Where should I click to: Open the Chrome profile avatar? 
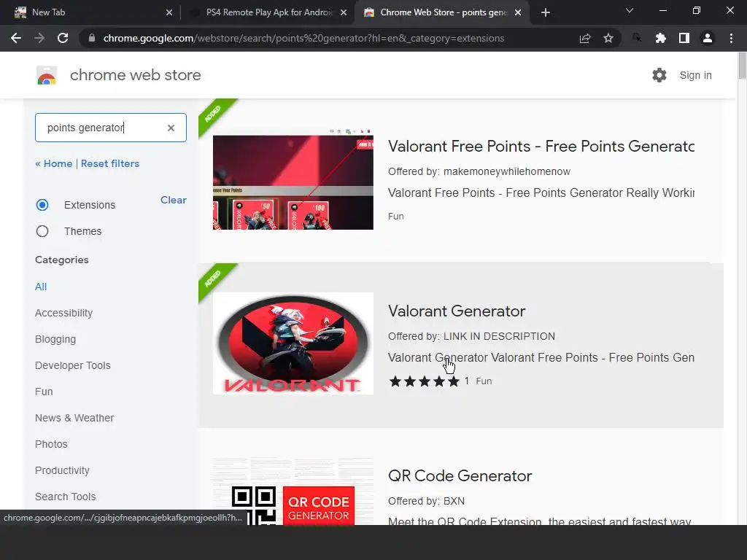tap(708, 38)
